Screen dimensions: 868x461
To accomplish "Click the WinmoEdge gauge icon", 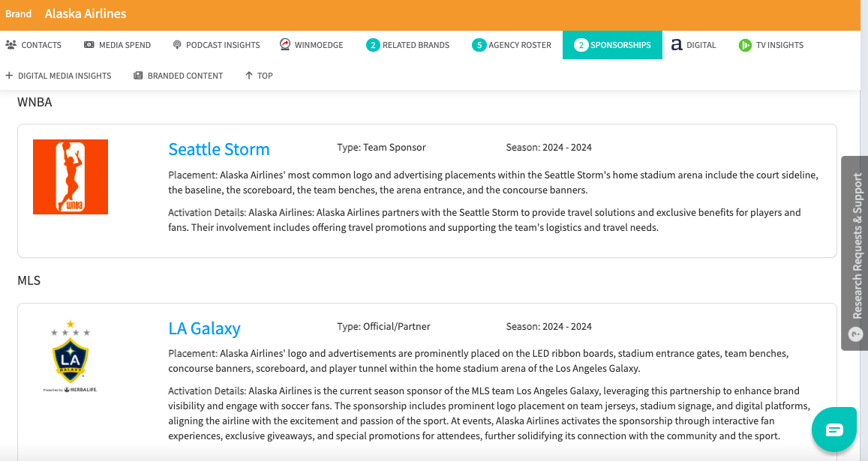I will (x=285, y=44).
